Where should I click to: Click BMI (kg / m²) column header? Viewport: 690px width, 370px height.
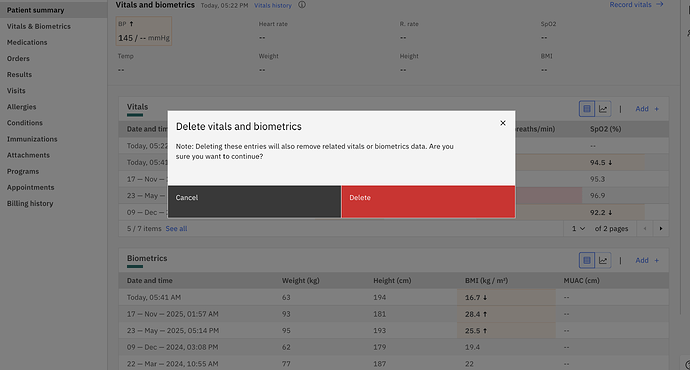[486, 281]
